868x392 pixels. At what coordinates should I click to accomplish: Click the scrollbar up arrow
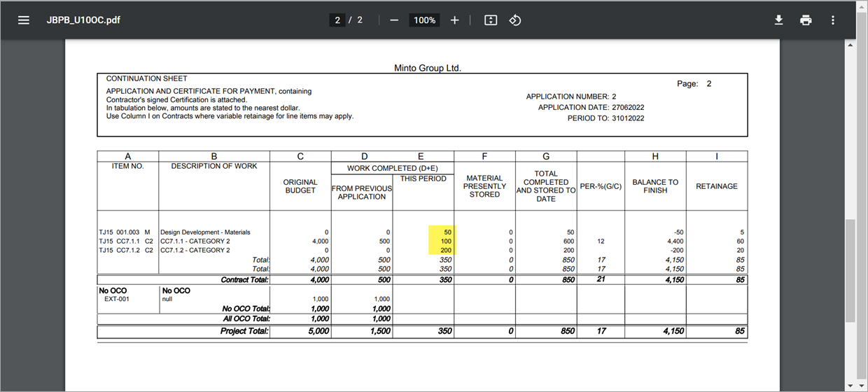(x=851, y=46)
